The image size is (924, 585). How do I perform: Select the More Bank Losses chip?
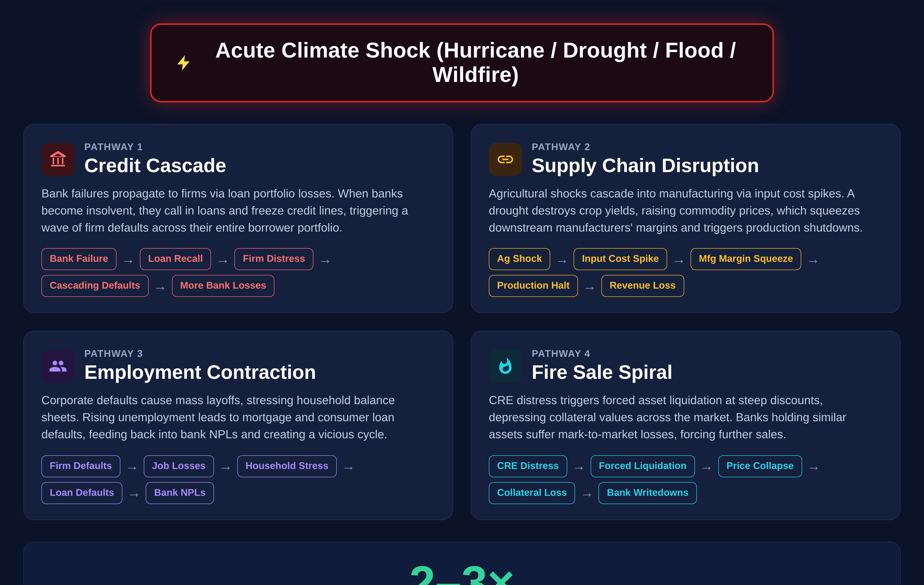pyautogui.click(x=223, y=286)
